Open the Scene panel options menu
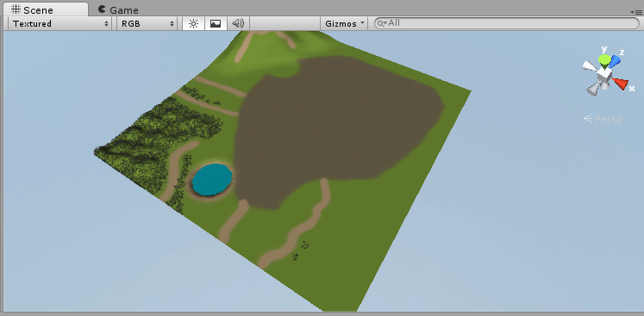The height and width of the screenshot is (316, 644). (635, 13)
